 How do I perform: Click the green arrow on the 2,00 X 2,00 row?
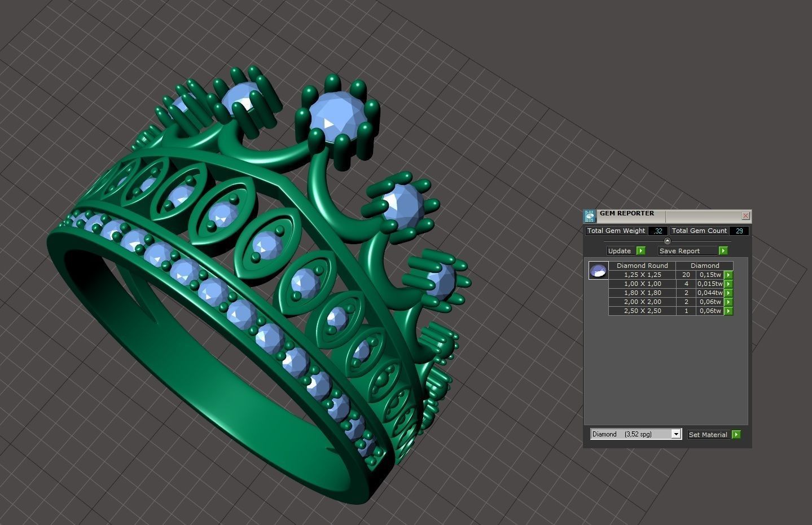point(728,302)
